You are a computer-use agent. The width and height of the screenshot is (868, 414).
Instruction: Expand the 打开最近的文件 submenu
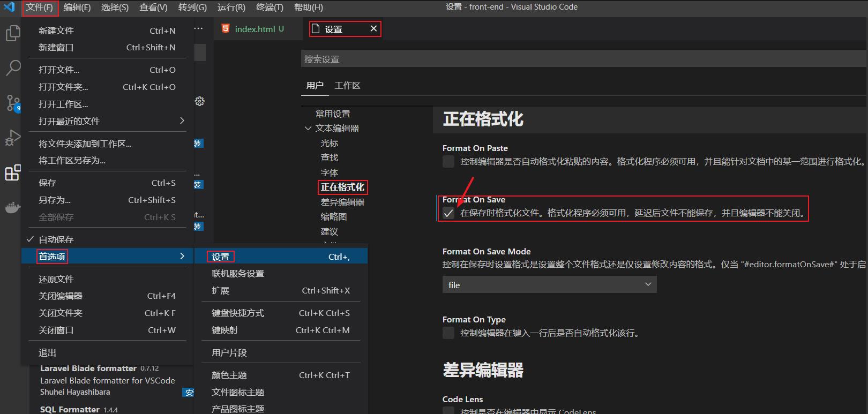pos(107,121)
